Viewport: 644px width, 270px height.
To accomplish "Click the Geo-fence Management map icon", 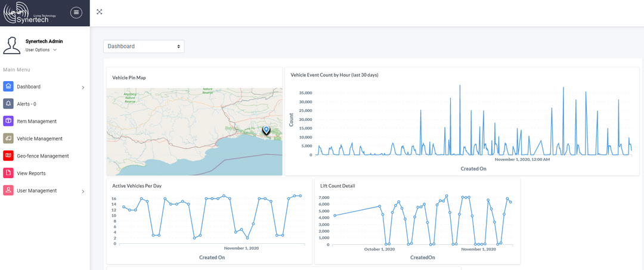I will [8, 156].
